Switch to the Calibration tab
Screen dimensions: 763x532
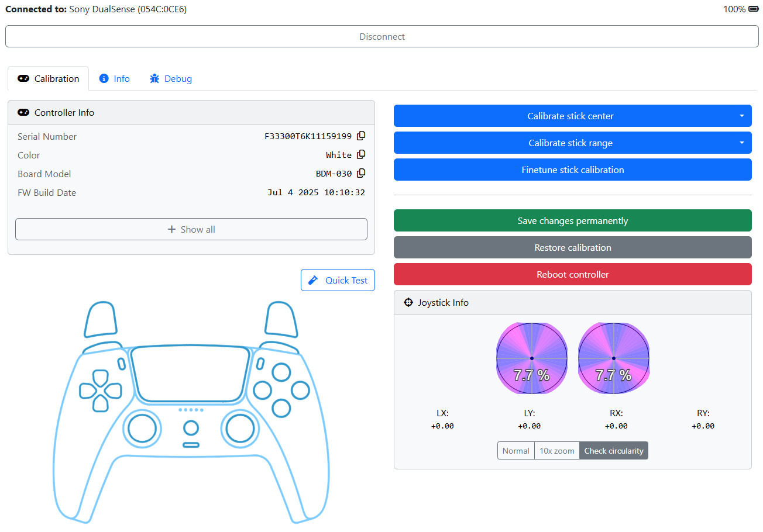tap(49, 78)
